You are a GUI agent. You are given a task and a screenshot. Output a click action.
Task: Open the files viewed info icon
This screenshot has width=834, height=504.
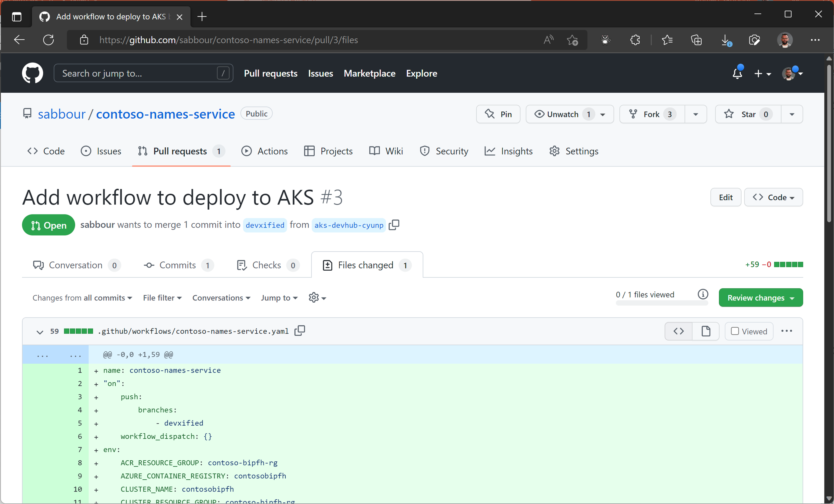pos(703,294)
